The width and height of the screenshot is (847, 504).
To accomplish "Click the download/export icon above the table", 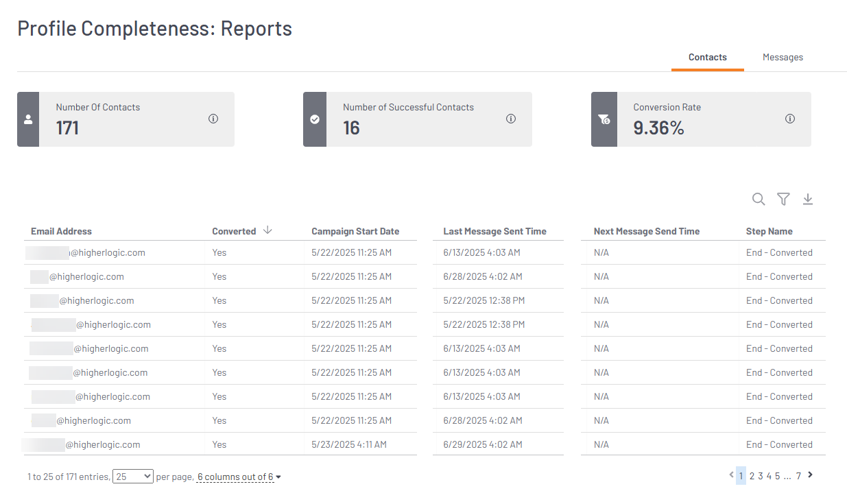I will click(x=808, y=199).
